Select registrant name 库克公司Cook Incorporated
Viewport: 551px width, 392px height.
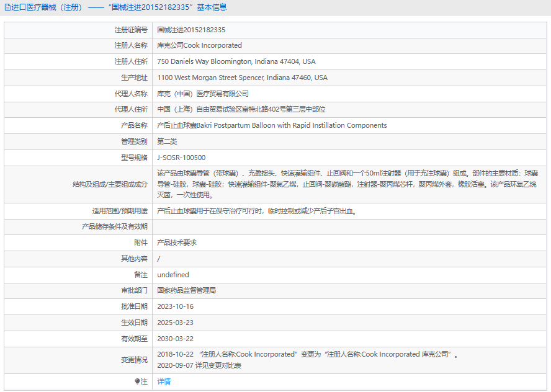[199, 45]
